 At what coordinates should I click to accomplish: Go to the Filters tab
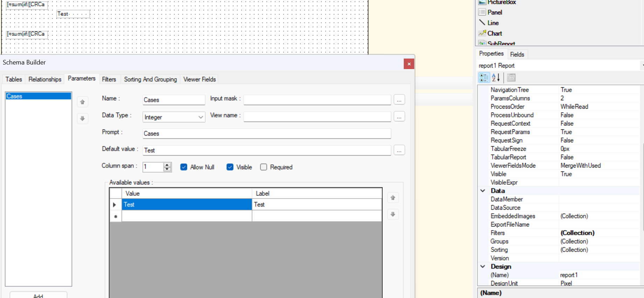click(109, 79)
